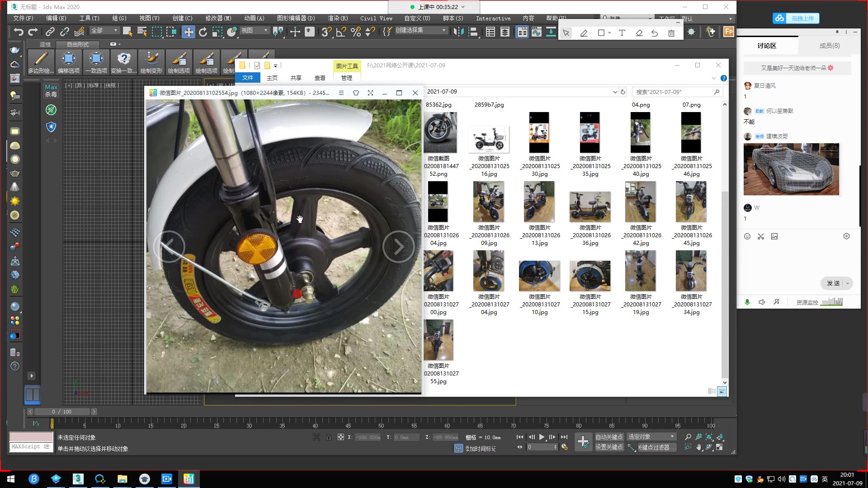Select the Select and Link tool

(x=50, y=32)
